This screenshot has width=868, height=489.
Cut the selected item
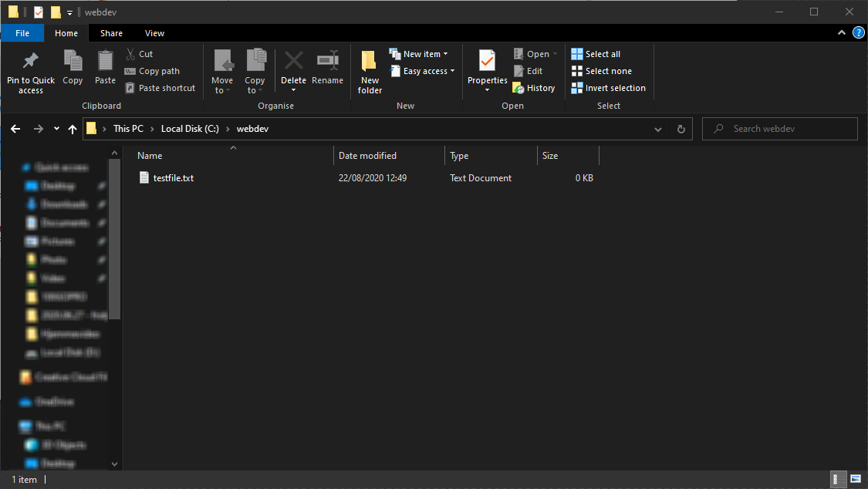click(x=140, y=54)
